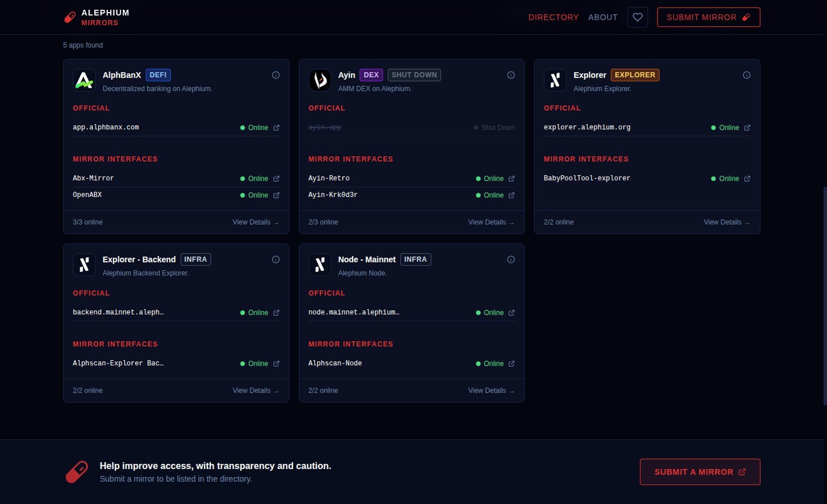This screenshot has width=827, height=504.
Task: Open the Explorer card info icon
Action: coord(747,75)
